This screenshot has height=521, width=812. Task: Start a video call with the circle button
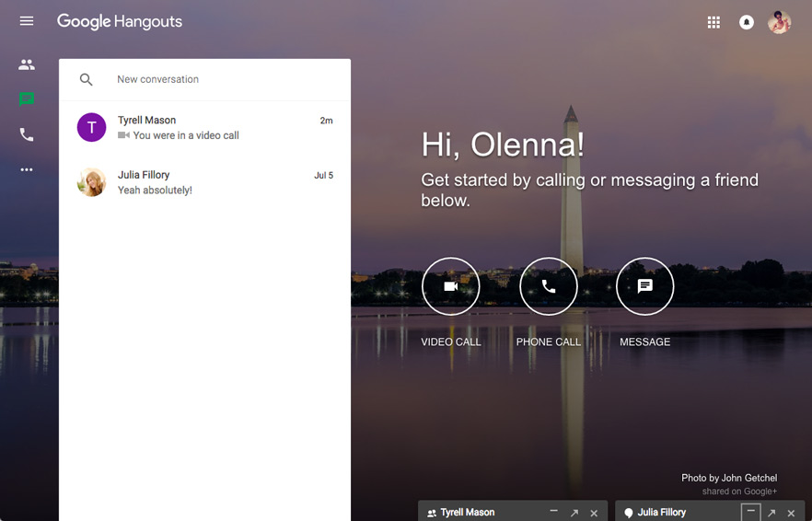tap(450, 286)
